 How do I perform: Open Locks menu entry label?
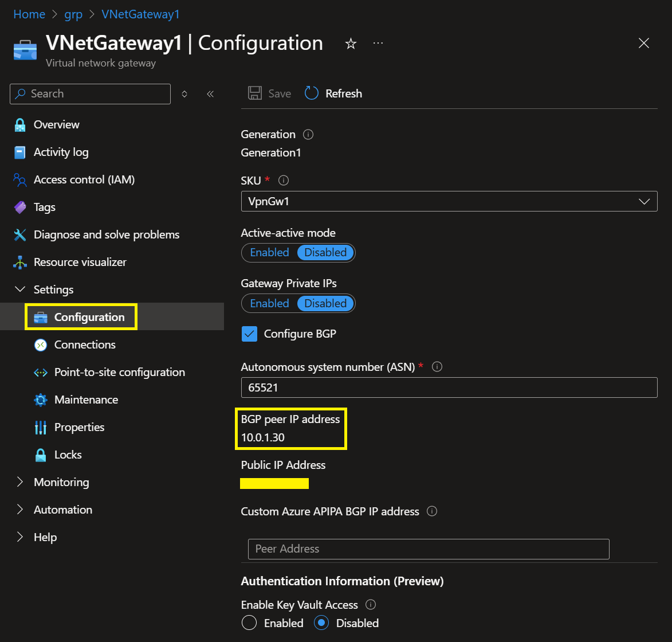68,455
